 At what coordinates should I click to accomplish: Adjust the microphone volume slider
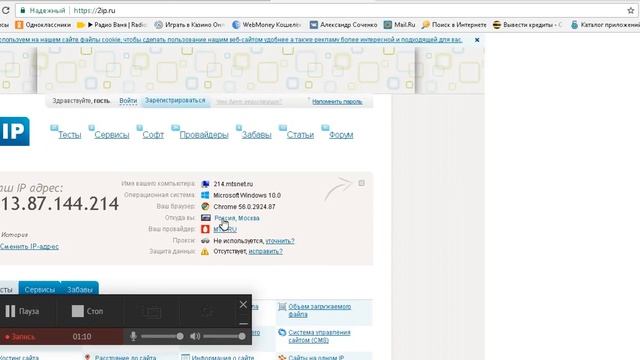point(162,336)
